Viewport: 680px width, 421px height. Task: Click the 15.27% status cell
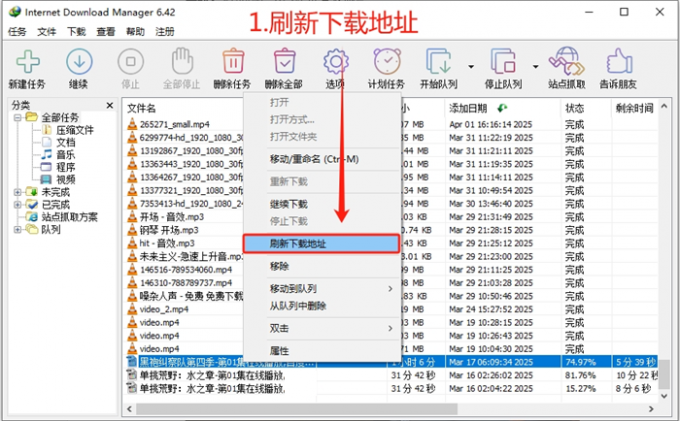pyautogui.click(x=580, y=389)
